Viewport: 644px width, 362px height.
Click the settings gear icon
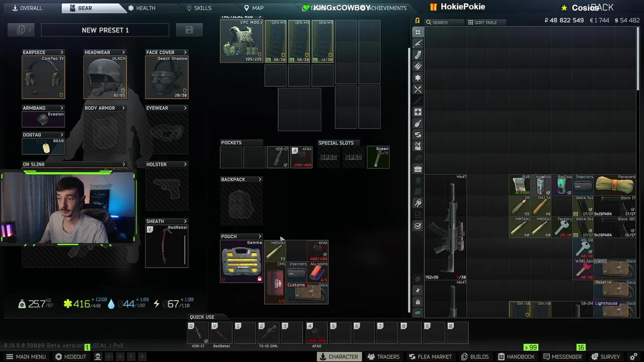(634, 356)
